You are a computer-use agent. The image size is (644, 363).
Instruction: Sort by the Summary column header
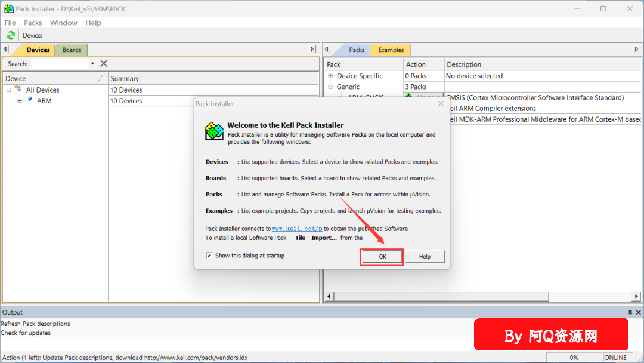point(213,79)
